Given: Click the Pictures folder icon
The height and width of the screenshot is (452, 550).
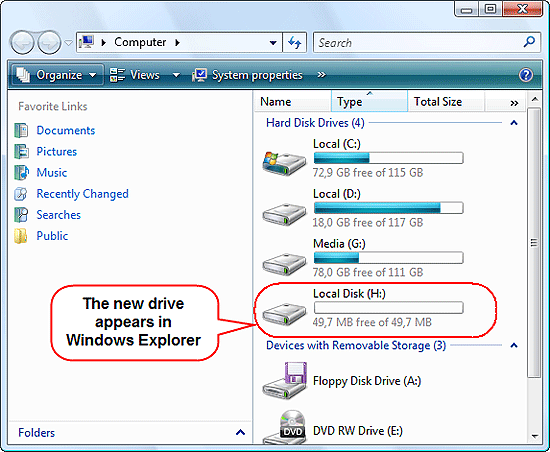Looking at the screenshot, I should tap(21, 151).
